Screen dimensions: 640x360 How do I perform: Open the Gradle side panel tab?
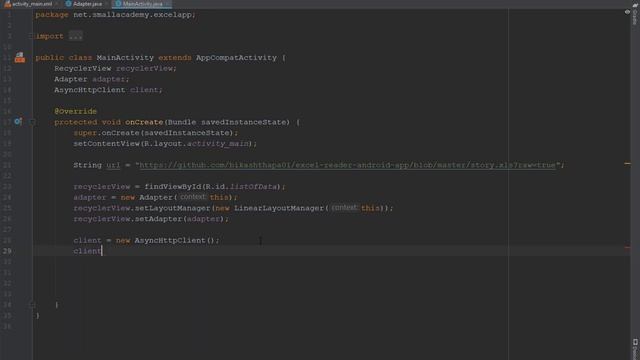[635, 13]
